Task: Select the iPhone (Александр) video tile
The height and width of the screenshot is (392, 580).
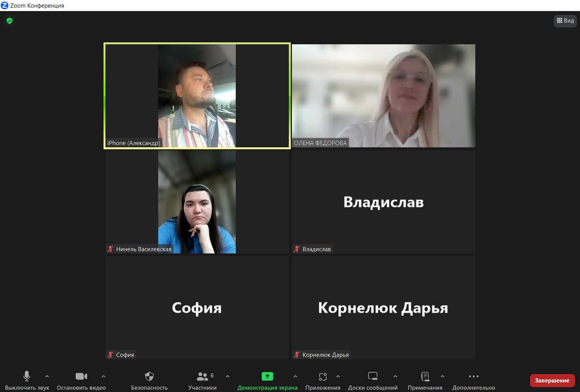Action: click(x=197, y=96)
